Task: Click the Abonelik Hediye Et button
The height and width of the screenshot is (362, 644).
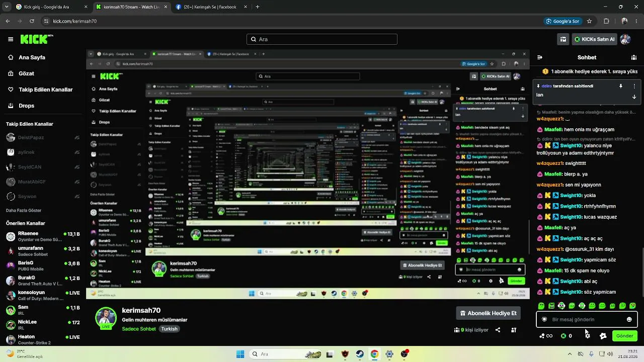Action: coord(488,313)
